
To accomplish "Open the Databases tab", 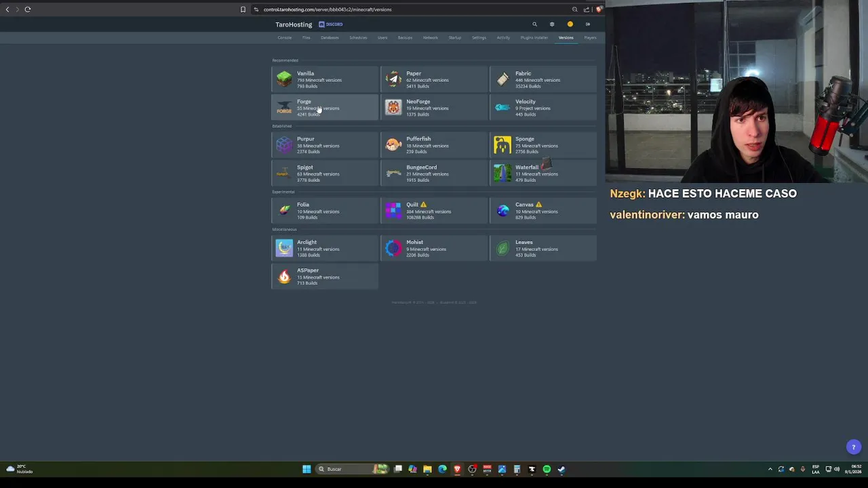I will coord(330,38).
